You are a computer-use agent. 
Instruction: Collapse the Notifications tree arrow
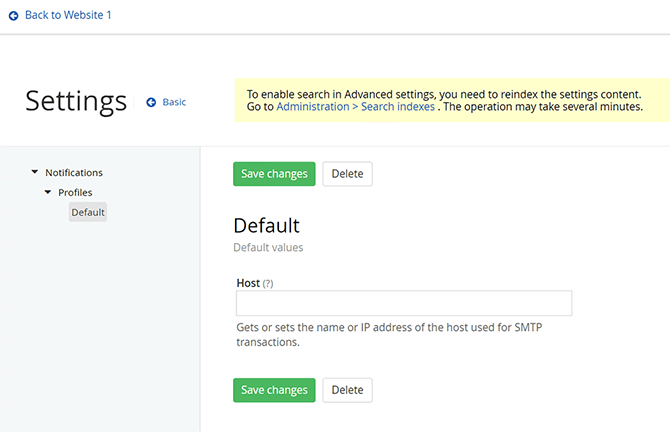(x=35, y=173)
